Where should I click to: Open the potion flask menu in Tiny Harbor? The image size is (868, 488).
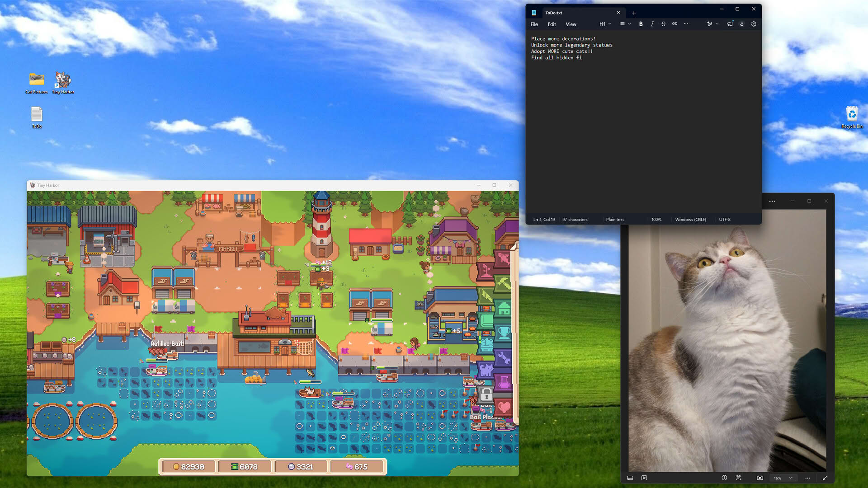point(503,383)
